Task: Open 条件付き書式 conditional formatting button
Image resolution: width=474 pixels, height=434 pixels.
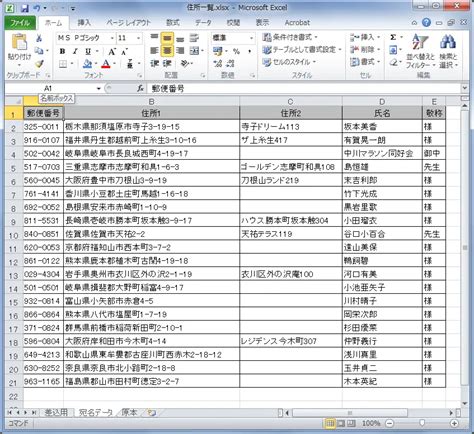Action: point(290,37)
